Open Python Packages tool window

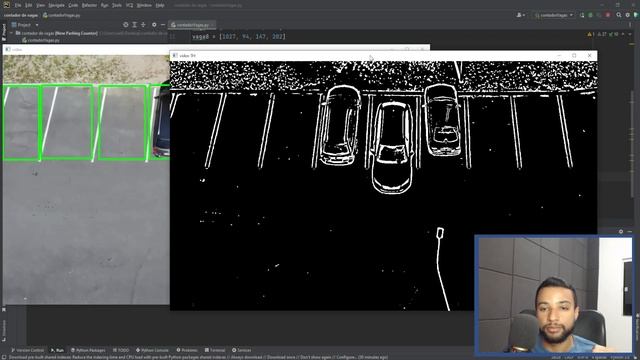pos(88,350)
